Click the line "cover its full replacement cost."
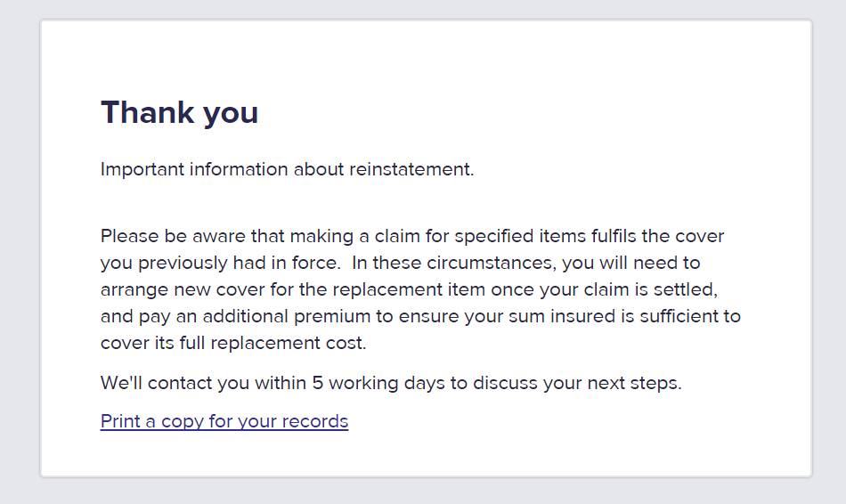 pos(233,343)
